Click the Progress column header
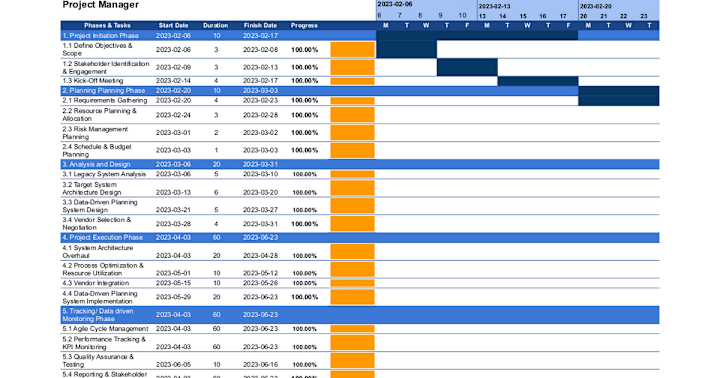The image size is (720, 378). [x=304, y=26]
